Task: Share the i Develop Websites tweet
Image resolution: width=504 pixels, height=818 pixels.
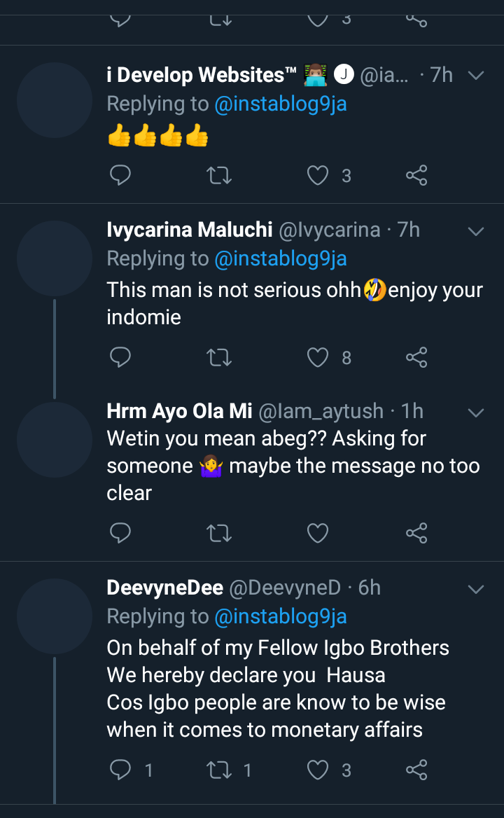Action: click(x=416, y=175)
